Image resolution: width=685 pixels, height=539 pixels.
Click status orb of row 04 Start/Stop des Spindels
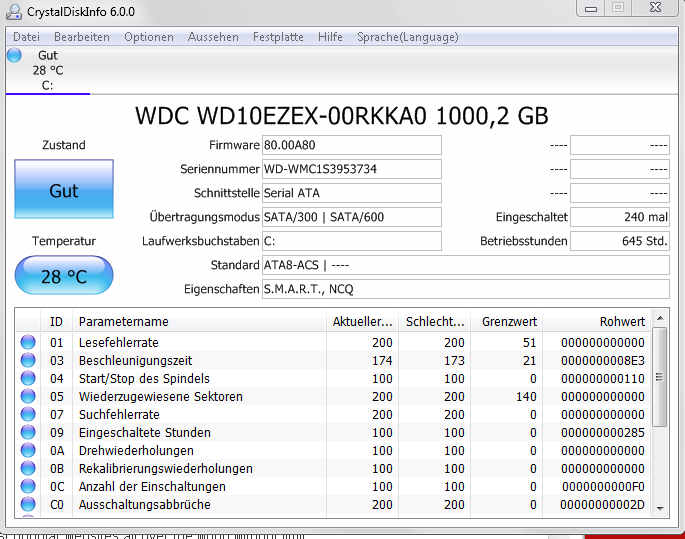28,378
